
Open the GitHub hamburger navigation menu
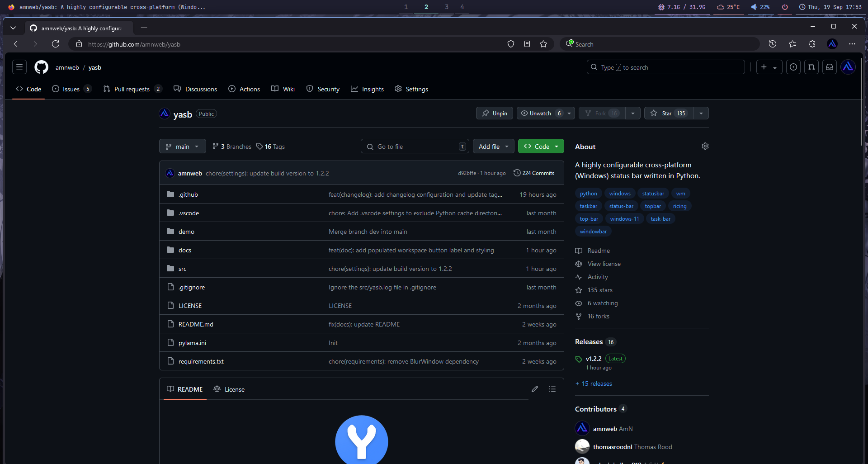19,67
